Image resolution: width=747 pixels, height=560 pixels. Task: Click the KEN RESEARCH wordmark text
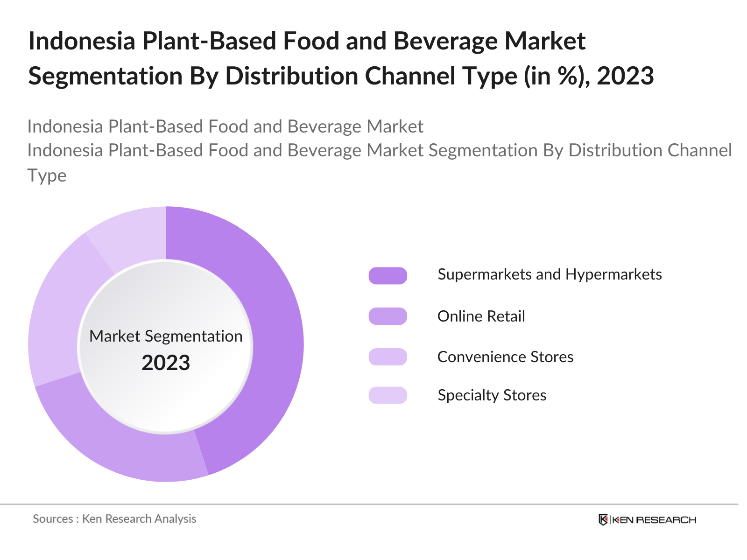point(654,519)
